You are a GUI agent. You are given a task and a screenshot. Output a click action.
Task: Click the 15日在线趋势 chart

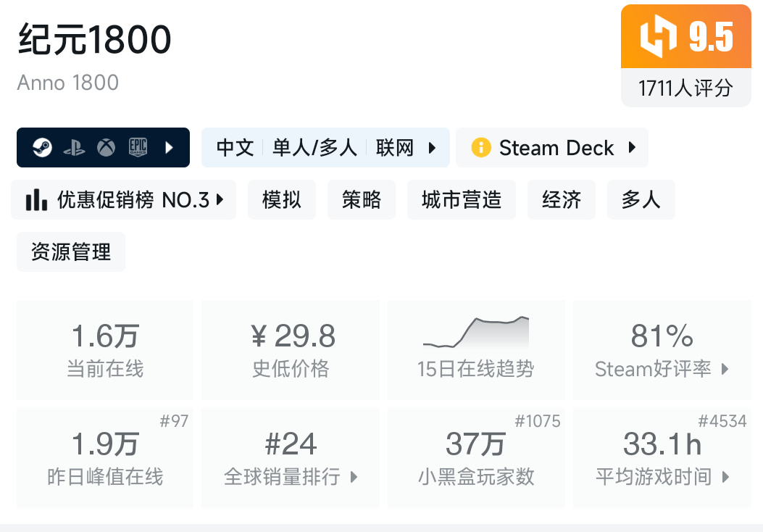pyautogui.click(x=476, y=349)
